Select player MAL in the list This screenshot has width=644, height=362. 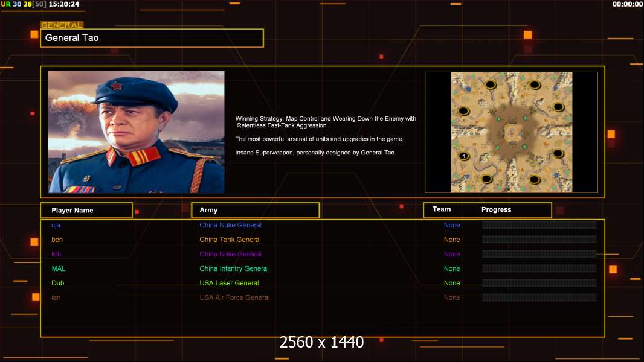(x=59, y=268)
